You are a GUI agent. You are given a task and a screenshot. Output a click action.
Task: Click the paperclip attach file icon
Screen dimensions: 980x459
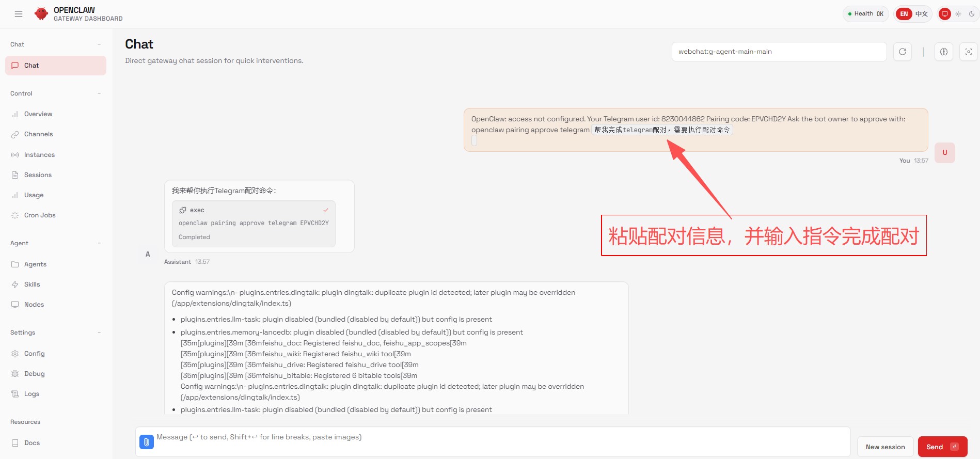(147, 442)
